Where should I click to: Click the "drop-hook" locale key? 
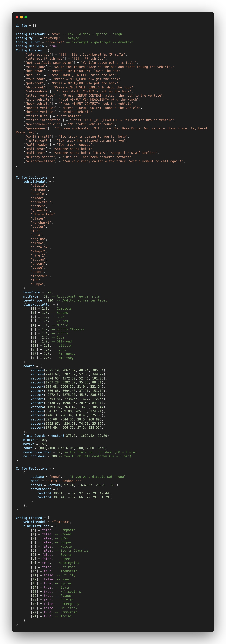pos(36,87)
